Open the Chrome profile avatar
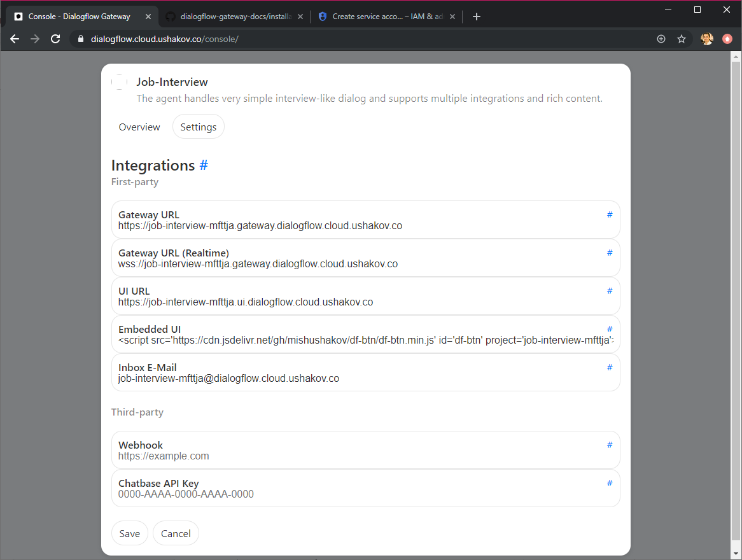This screenshot has width=742, height=560. [x=707, y=39]
